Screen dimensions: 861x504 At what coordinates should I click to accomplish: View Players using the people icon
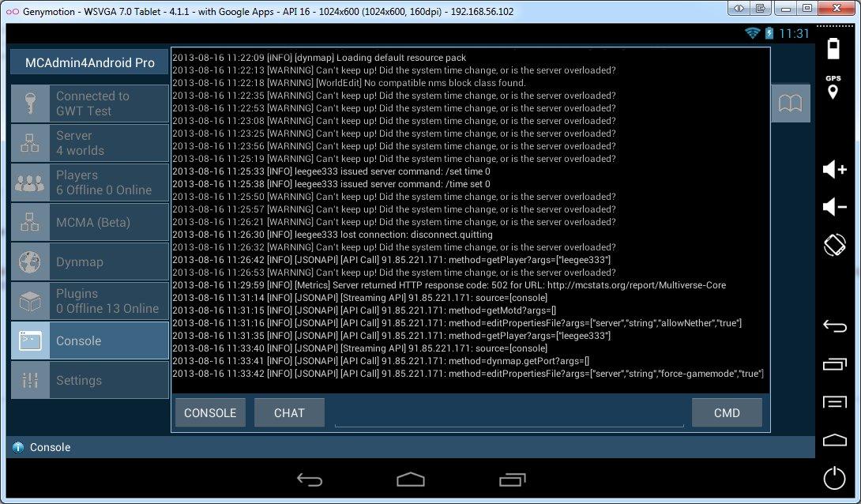[29, 182]
